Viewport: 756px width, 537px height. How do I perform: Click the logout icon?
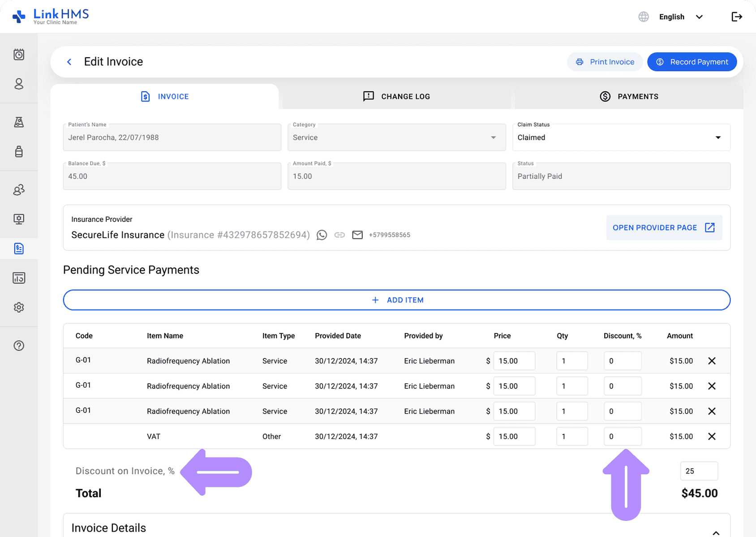(x=737, y=17)
